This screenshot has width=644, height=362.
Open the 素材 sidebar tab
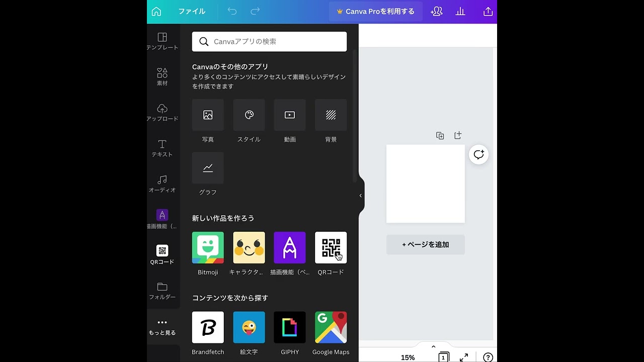click(162, 77)
